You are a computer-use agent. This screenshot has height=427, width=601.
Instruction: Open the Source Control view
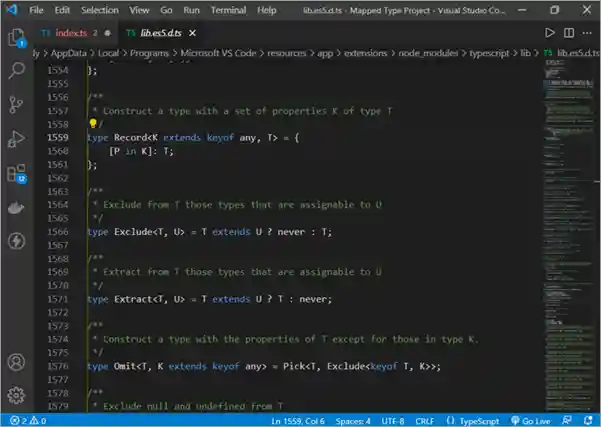pos(16,105)
